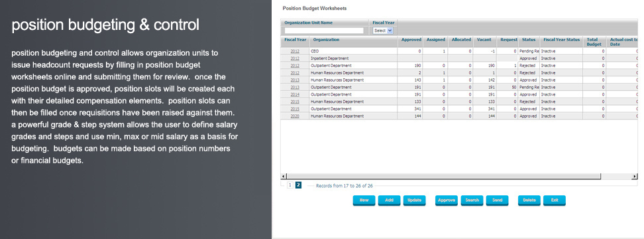Click the horizontal scrollbar right arrow
644x239 pixels.
pos(635,177)
